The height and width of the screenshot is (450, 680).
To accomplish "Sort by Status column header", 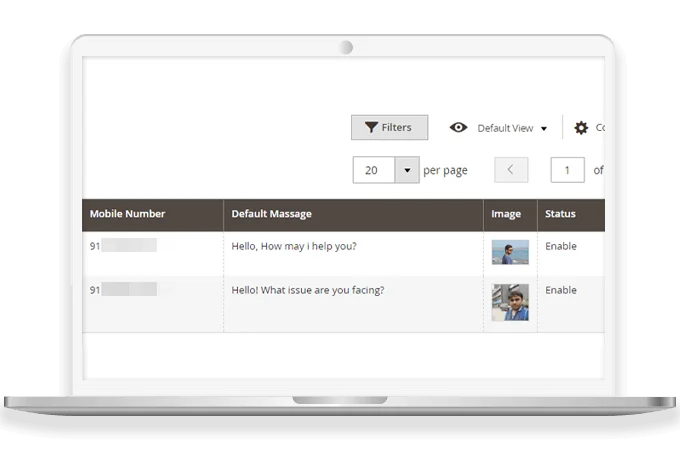I will tap(560, 214).
